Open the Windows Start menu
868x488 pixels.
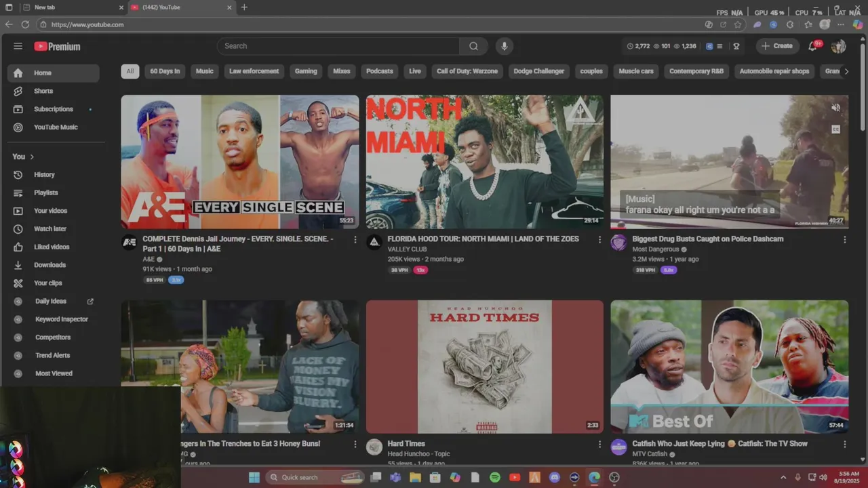pyautogui.click(x=254, y=477)
